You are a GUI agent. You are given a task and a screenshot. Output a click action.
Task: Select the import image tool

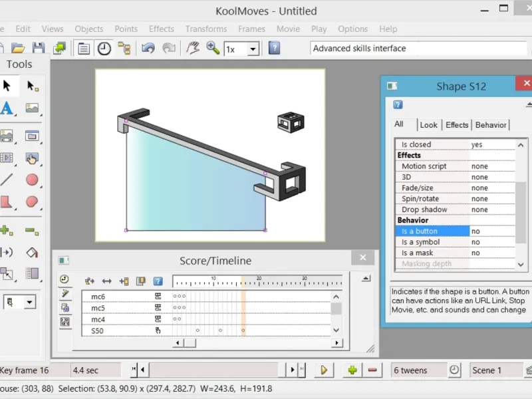click(x=32, y=108)
